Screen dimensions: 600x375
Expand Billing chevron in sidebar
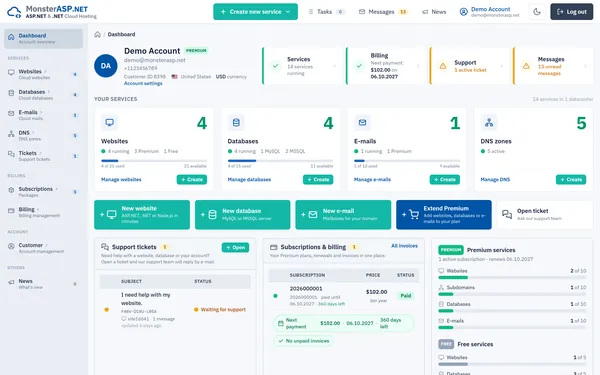click(38, 209)
